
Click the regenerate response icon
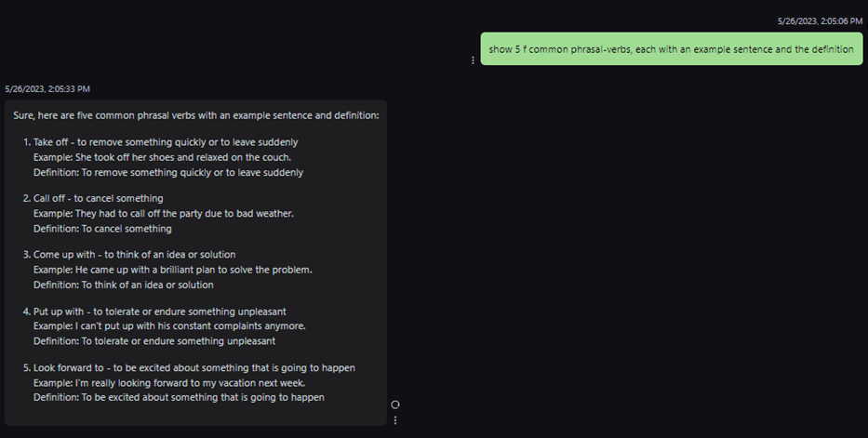pyautogui.click(x=395, y=405)
